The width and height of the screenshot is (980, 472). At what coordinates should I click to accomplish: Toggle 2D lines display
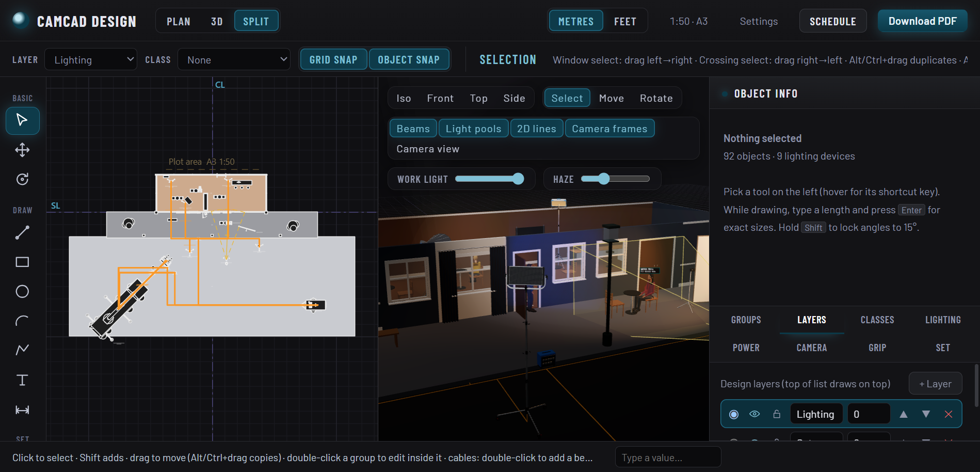tap(537, 129)
